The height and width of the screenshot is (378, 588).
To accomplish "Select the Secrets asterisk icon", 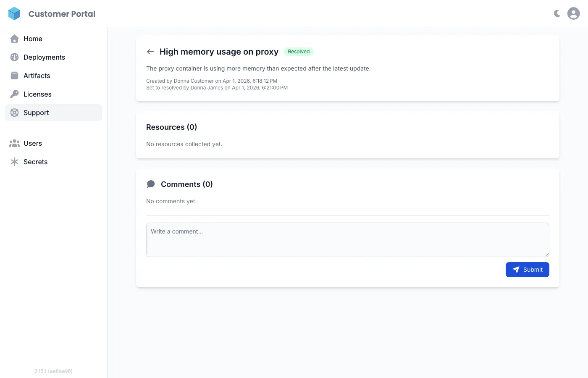I will (x=14, y=162).
